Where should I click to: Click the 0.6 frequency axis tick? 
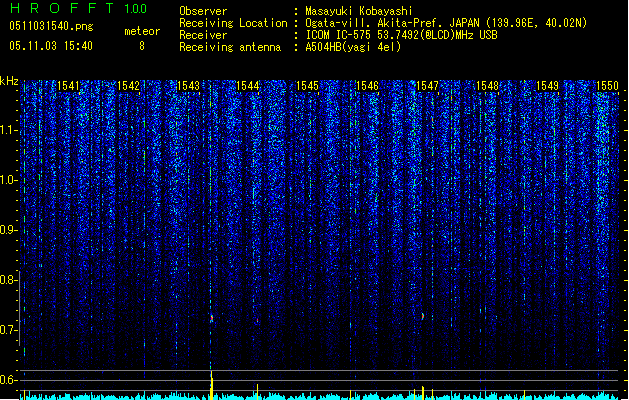click(8, 380)
